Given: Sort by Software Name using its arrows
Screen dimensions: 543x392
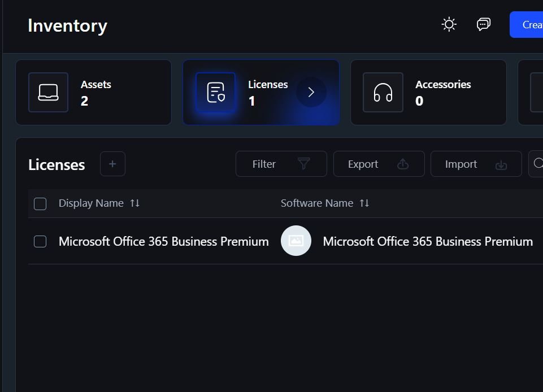Looking at the screenshot, I should tap(364, 203).
